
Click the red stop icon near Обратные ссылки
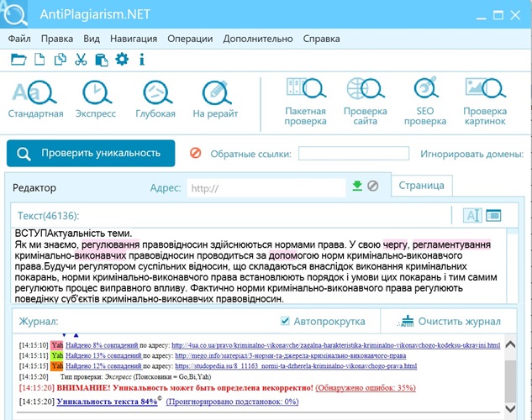click(196, 153)
